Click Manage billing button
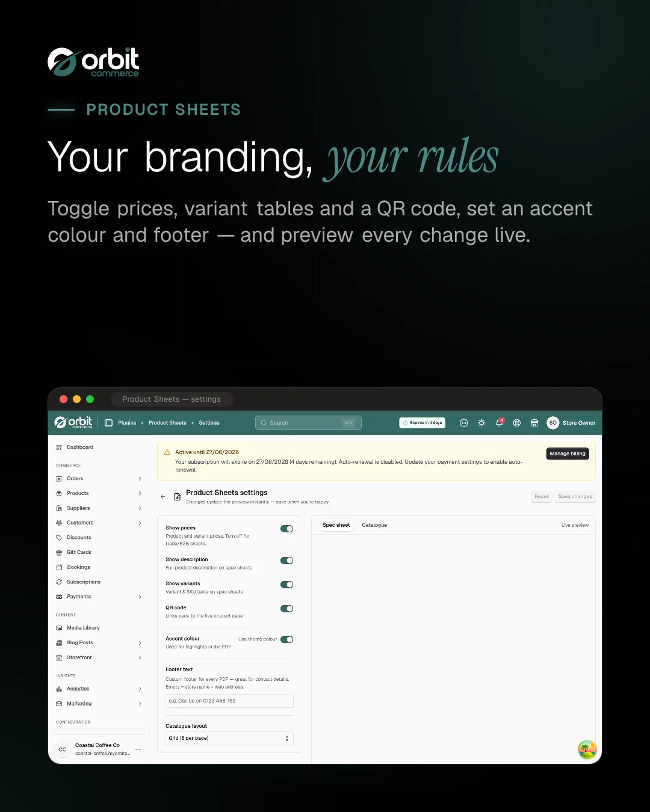Viewport: 650px width, 812px height. pos(568,454)
